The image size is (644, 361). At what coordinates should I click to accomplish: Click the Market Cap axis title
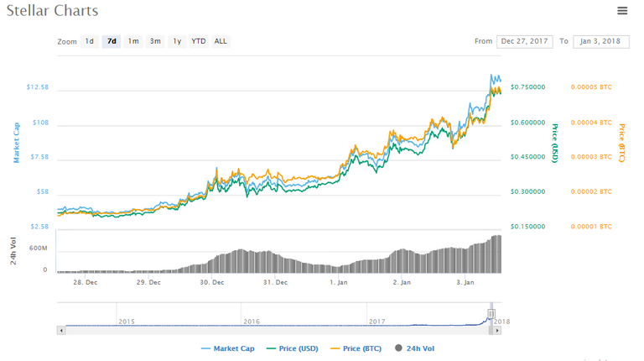coord(17,143)
